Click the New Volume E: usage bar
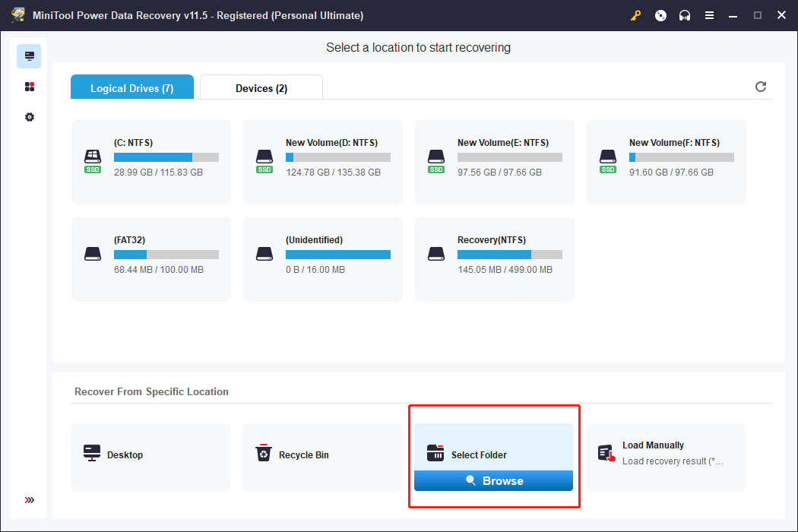The height and width of the screenshot is (532, 798). tap(510, 157)
